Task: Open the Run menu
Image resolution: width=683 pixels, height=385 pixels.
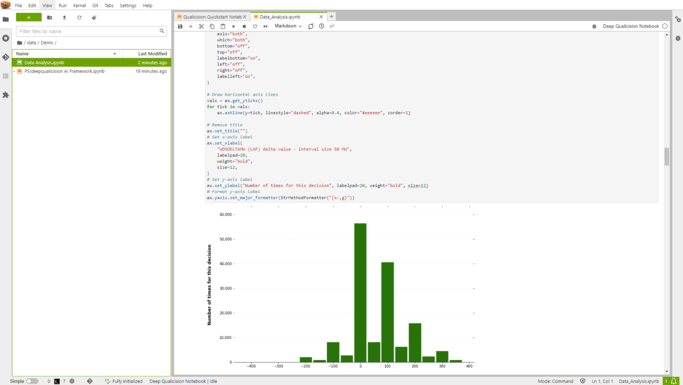Action: [x=63, y=6]
